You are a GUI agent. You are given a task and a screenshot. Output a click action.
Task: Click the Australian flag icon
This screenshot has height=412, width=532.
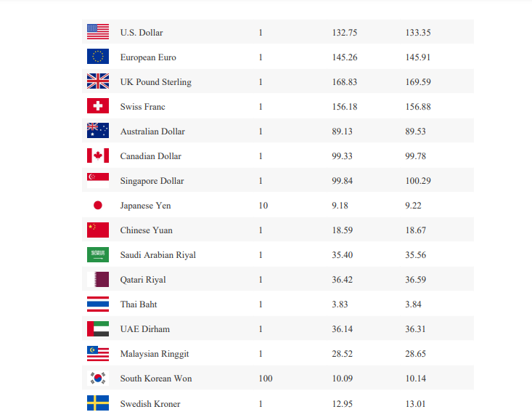coord(98,131)
